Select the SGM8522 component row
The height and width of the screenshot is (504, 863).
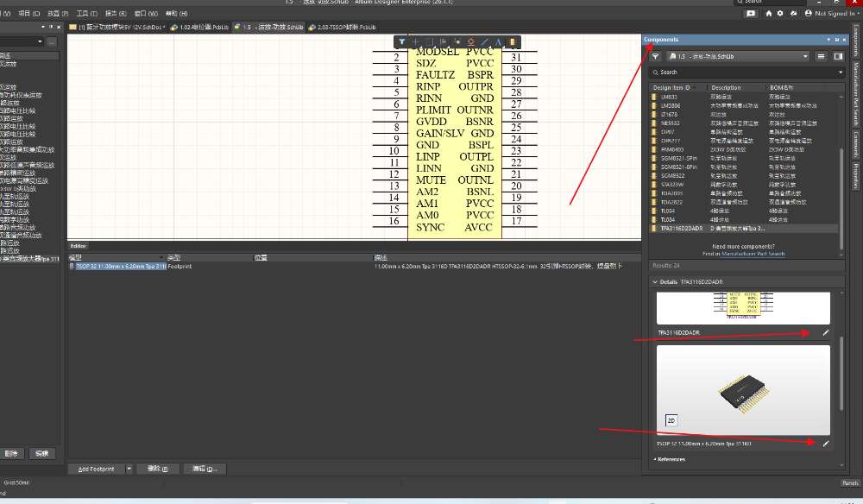click(x=746, y=175)
